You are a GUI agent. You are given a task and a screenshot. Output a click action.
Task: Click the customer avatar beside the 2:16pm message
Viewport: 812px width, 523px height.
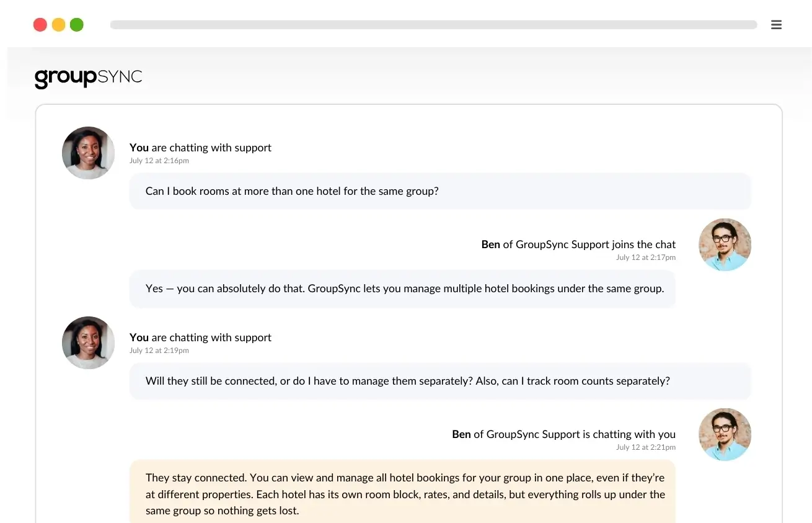click(x=89, y=153)
